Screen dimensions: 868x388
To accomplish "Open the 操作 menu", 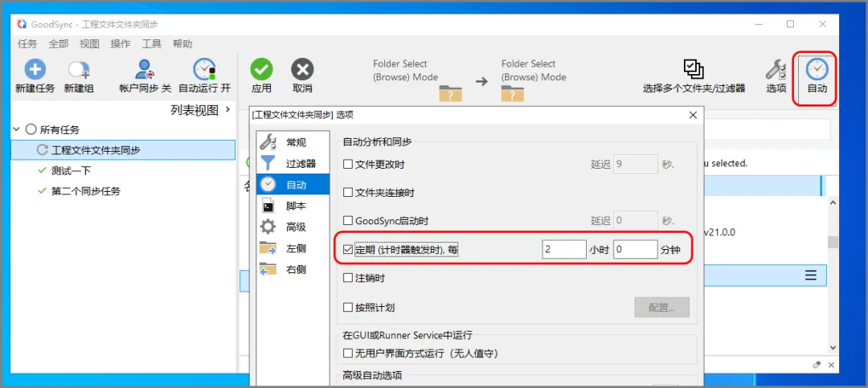I will (120, 43).
